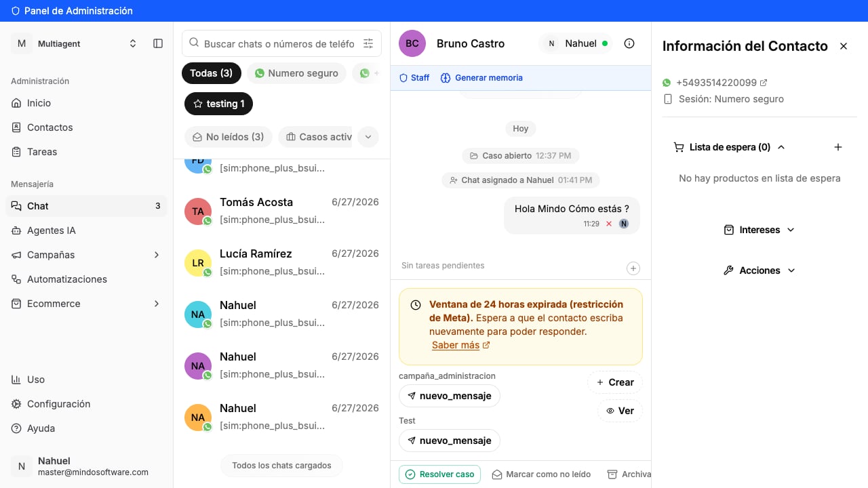
Task: Open Agentes IA page
Action: click(86, 230)
